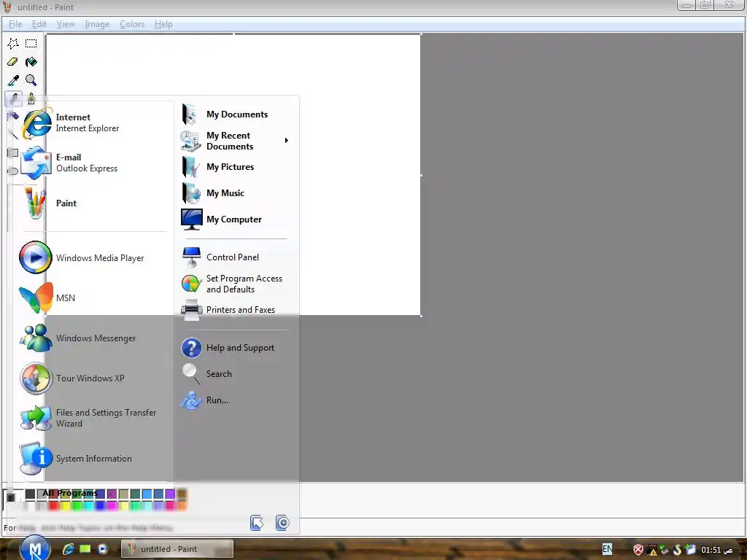
Task: Expand My Recent Documents submenu arrow
Action: (x=286, y=141)
